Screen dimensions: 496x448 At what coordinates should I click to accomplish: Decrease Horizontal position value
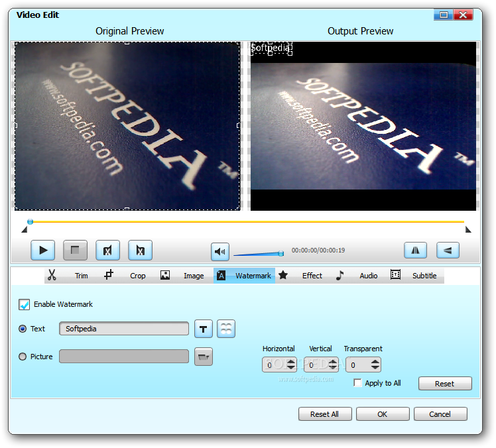(x=291, y=368)
